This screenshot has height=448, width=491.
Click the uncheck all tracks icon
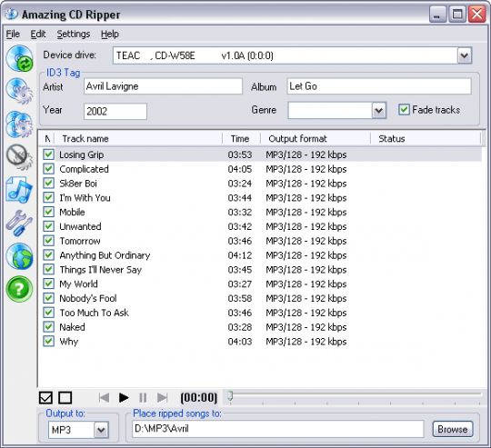tap(65, 398)
